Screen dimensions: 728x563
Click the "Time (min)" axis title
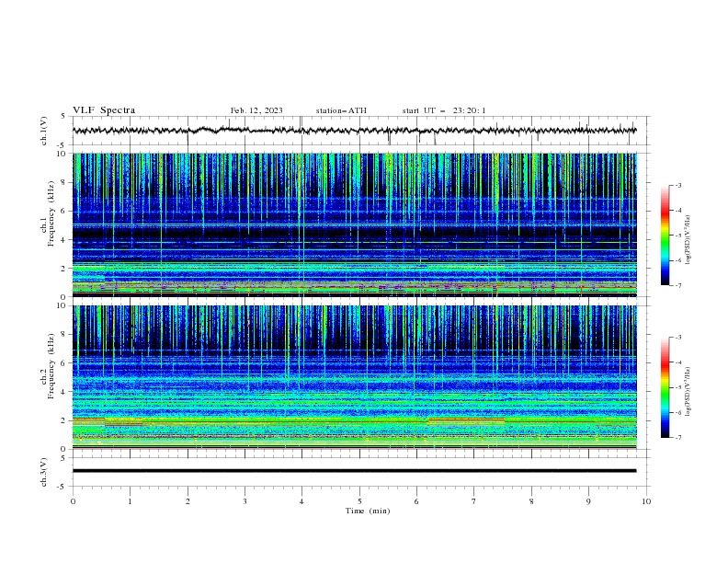(x=368, y=511)
